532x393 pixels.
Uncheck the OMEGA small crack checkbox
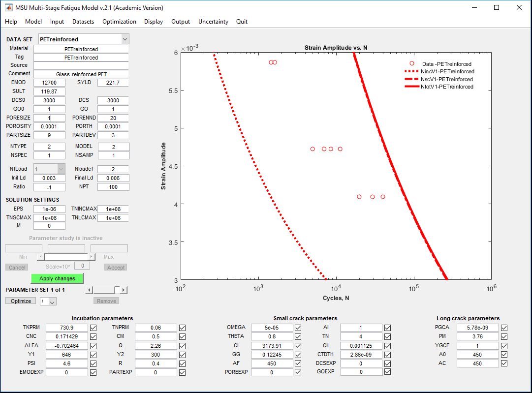298,328
